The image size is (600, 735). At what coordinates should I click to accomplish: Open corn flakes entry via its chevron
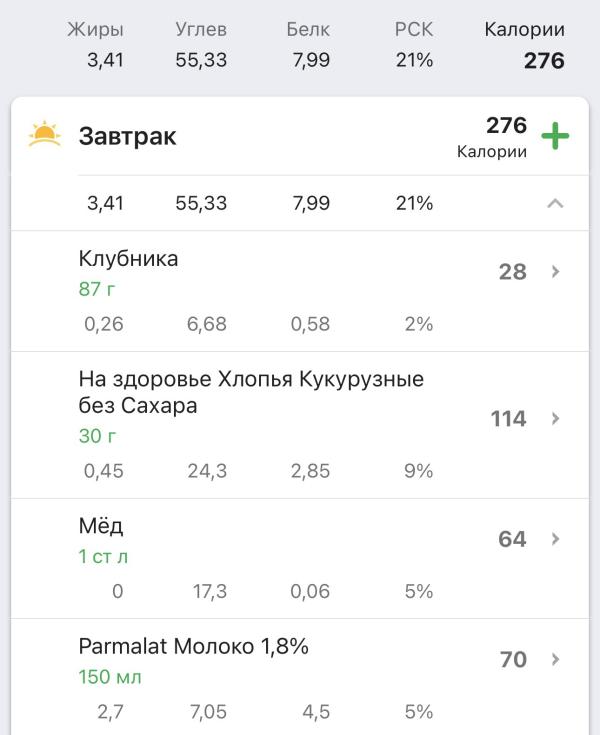click(x=555, y=418)
